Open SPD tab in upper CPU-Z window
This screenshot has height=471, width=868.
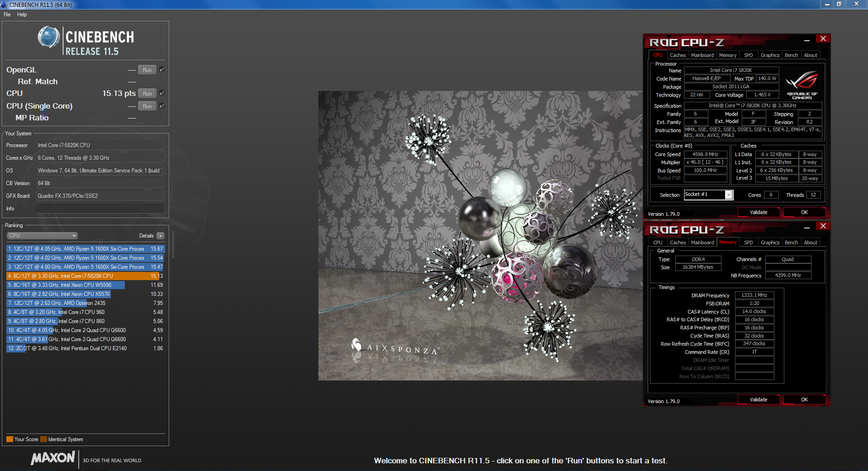[x=749, y=55]
